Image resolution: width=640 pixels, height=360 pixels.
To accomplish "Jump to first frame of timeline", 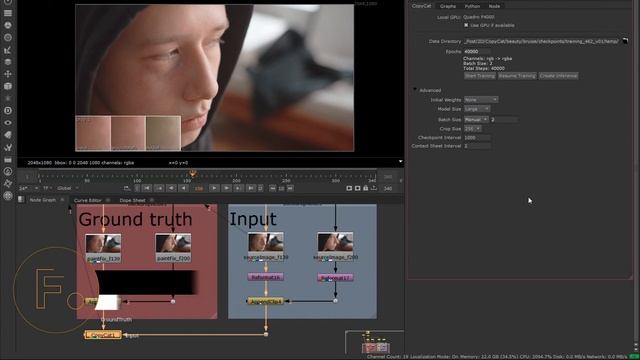I will click(147, 188).
